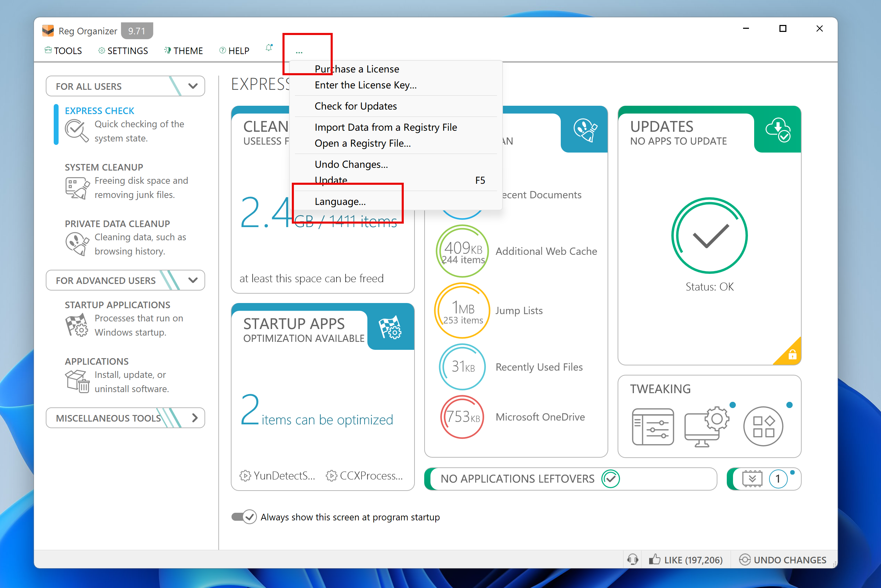Click the Startup Apps checkered flag icon
This screenshot has width=881, height=588.
pos(390,328)
